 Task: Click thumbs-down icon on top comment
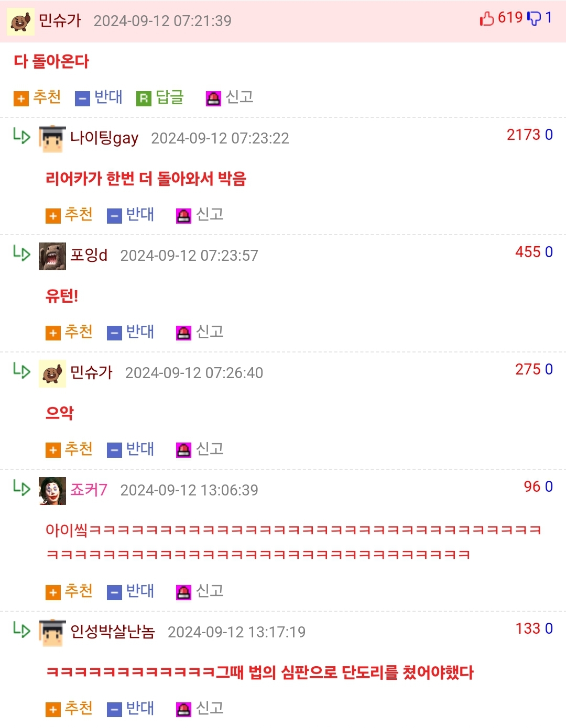pos(534,18)
